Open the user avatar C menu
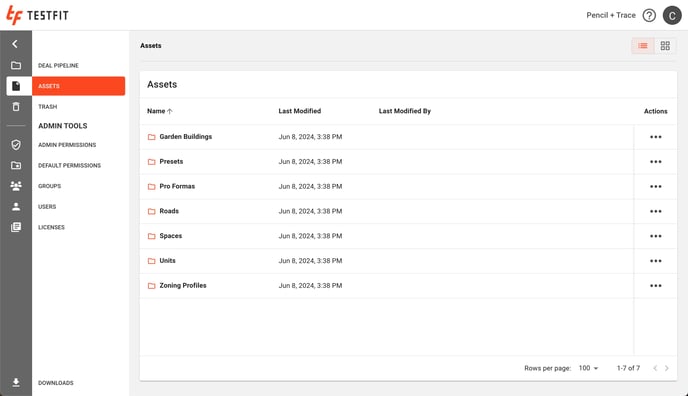The height and width of the screenshot is (396, 688). pyautogui.click(x=672, y=15)
